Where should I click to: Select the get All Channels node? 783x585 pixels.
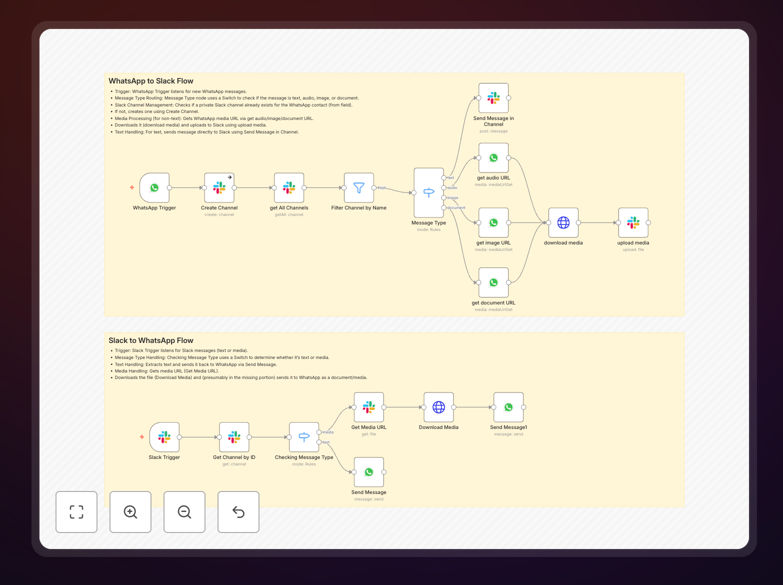click(289, 188)
